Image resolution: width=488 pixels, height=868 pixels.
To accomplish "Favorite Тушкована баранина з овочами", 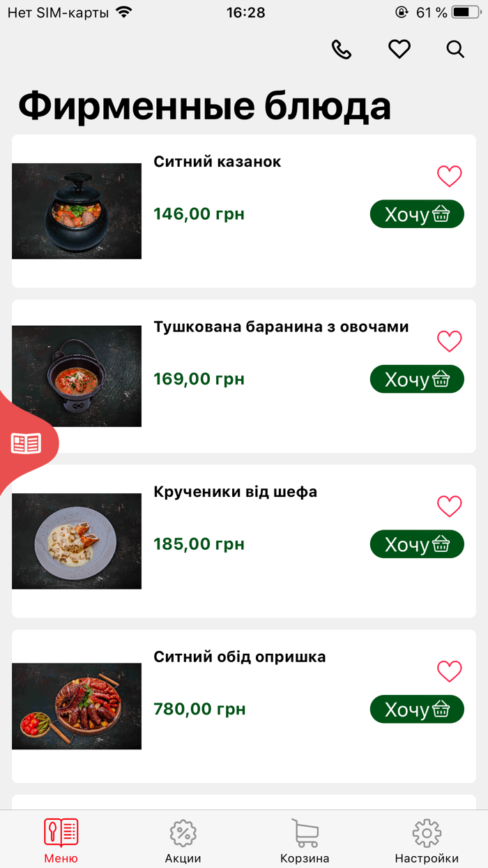I will pos(450,341).
